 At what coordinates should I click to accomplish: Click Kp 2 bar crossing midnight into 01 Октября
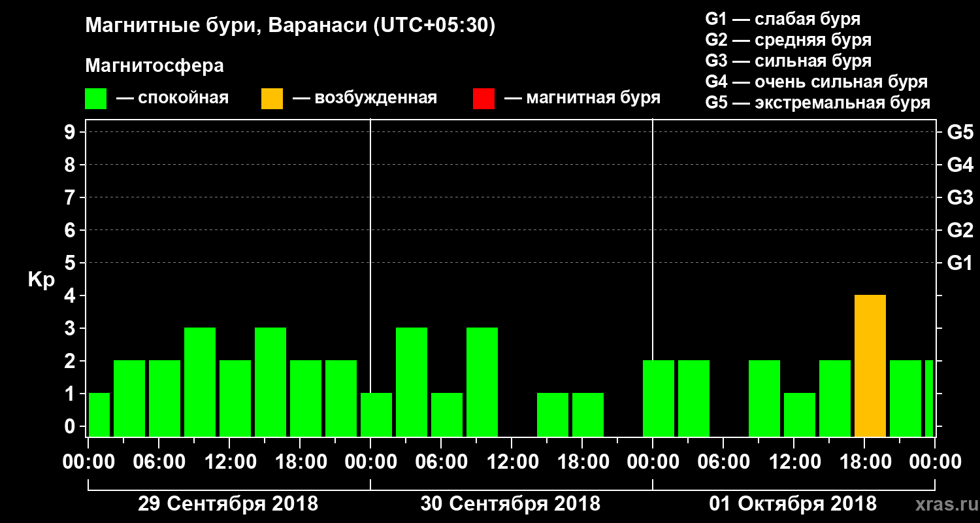[659, 398]
